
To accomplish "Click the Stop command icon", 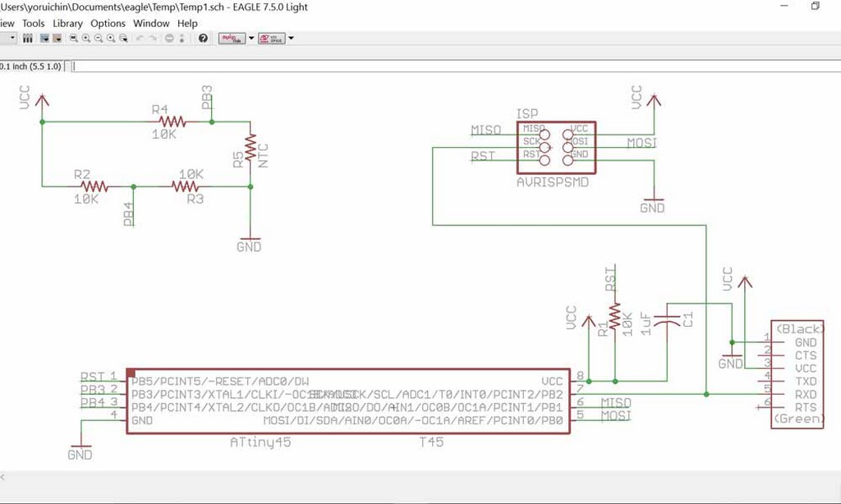I will click(169, 38).
